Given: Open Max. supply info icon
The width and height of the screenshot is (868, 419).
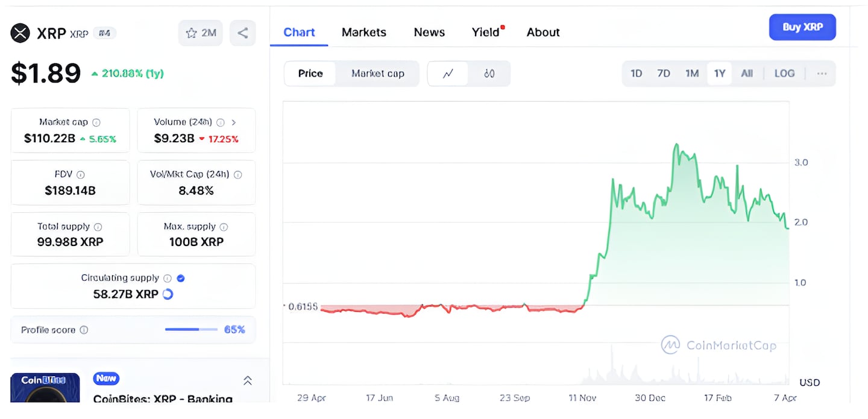Looking at the screenshot, I should coord(224,227).
